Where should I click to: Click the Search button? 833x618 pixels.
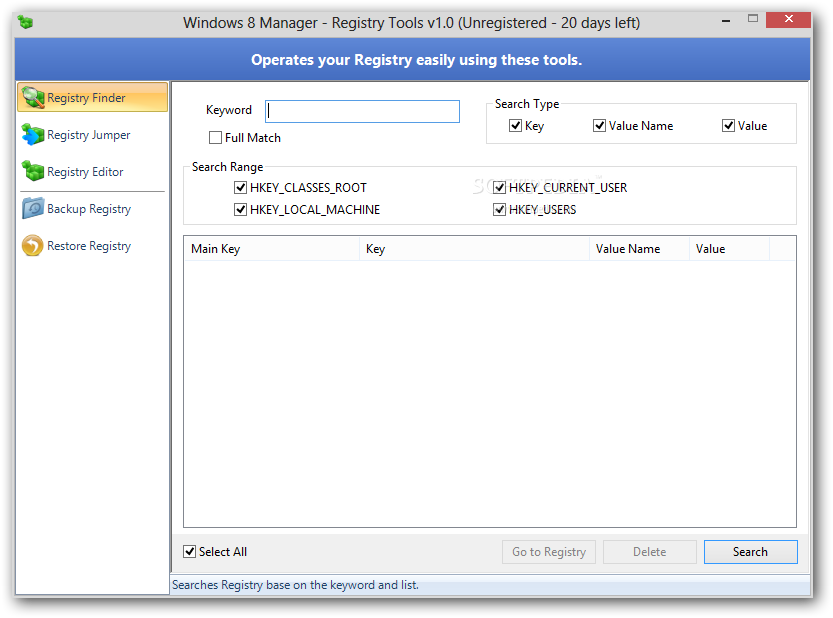tap(750, 552)
